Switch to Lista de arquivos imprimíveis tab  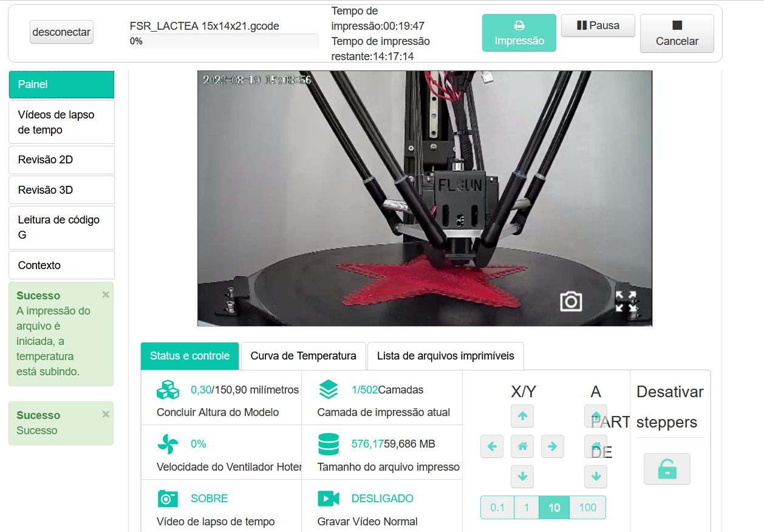(445, 356)
